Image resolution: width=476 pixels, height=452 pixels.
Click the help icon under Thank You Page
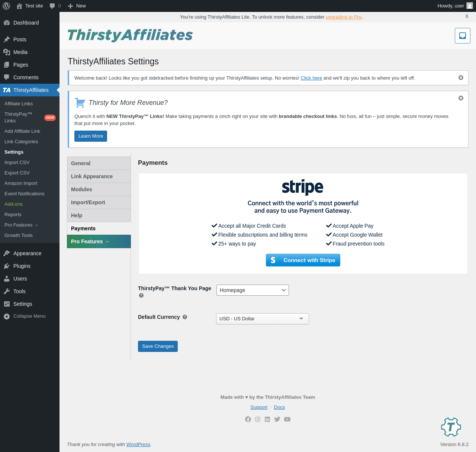coord(141,295)
